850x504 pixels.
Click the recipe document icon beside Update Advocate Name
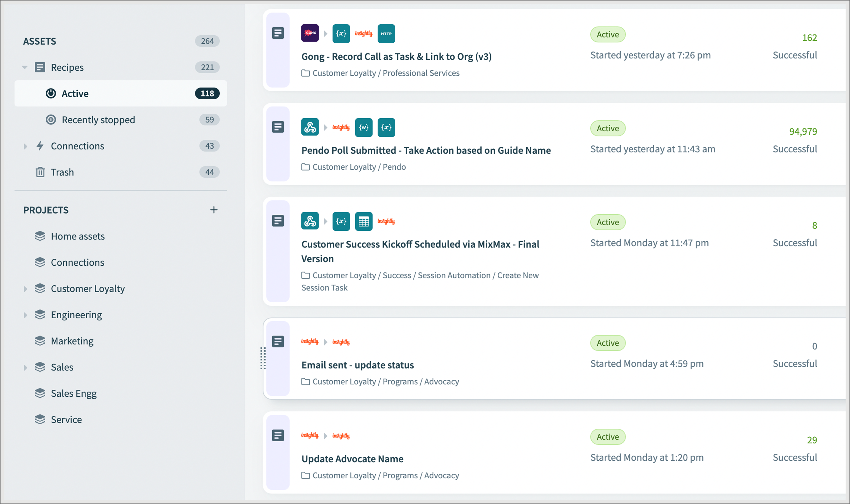point(278,435)
